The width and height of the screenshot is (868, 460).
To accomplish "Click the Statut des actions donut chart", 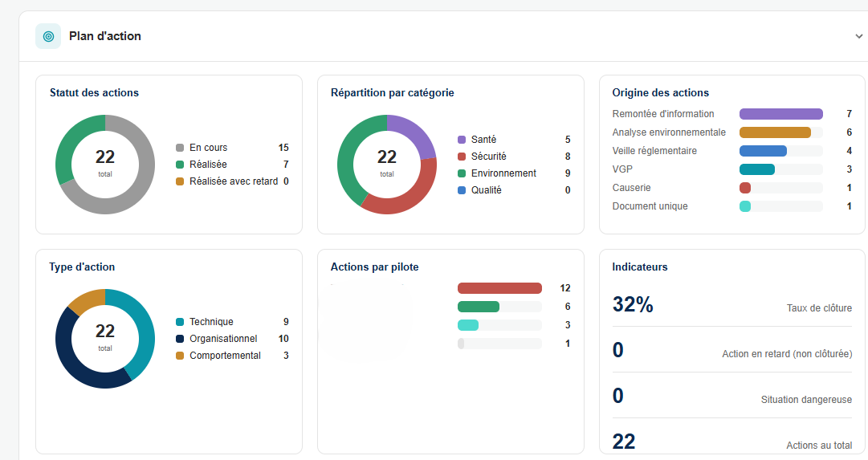I will (x=105, y=165).
